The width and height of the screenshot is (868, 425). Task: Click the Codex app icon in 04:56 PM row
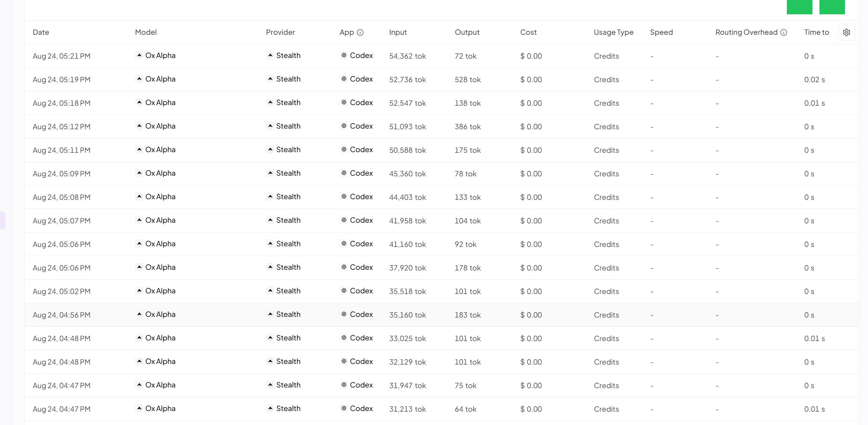(x=344, y=314)
